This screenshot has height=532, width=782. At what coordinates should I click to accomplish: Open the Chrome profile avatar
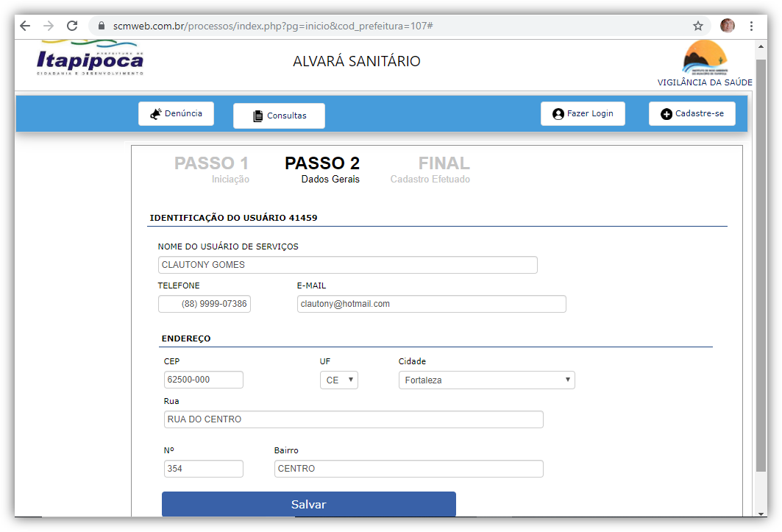(727, 26)
